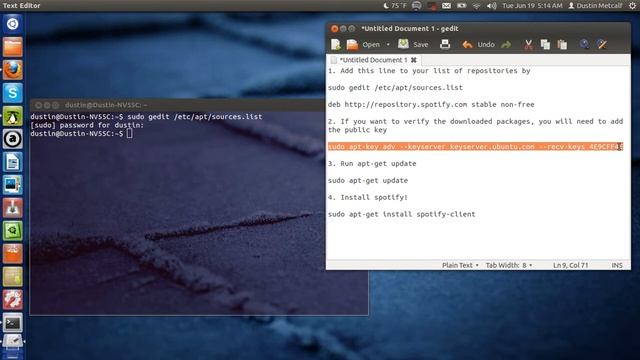Close the Untitled Document 1 tab
Image resolution: width=640 pixels, height=360 pixels.
point(413,60)
